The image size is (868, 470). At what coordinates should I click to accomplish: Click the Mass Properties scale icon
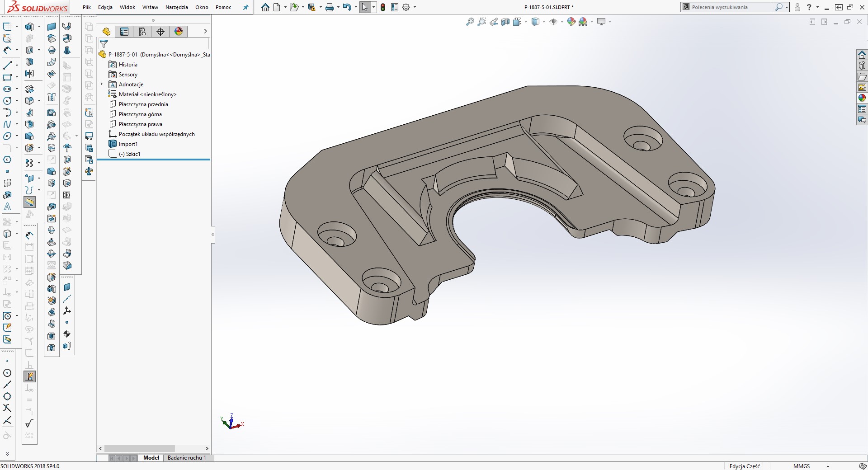click(x=89, y=171)
